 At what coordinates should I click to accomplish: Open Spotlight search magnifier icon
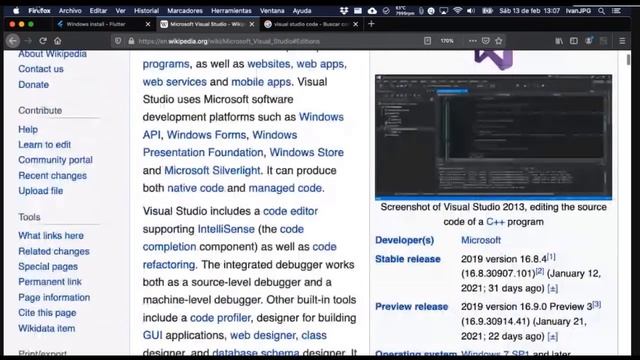tap(602, 11)
